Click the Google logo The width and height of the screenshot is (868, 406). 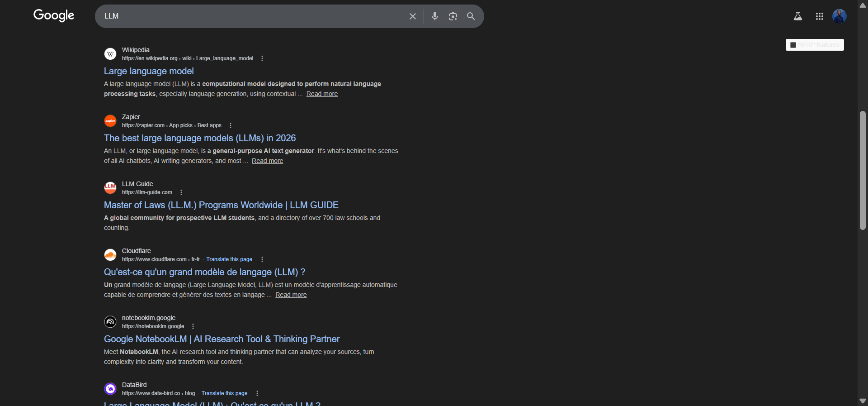(54, 16)
